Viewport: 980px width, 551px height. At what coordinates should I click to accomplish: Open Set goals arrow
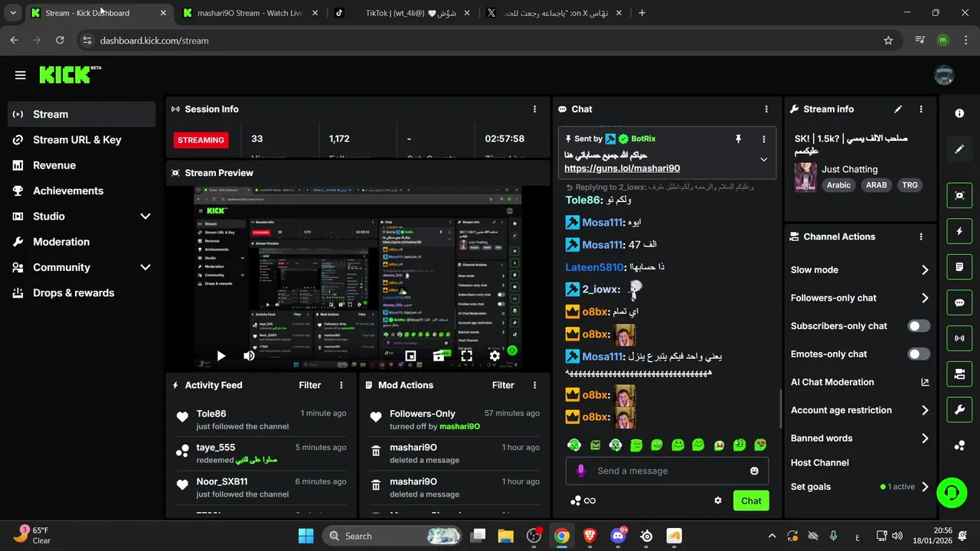pos(925,487)
